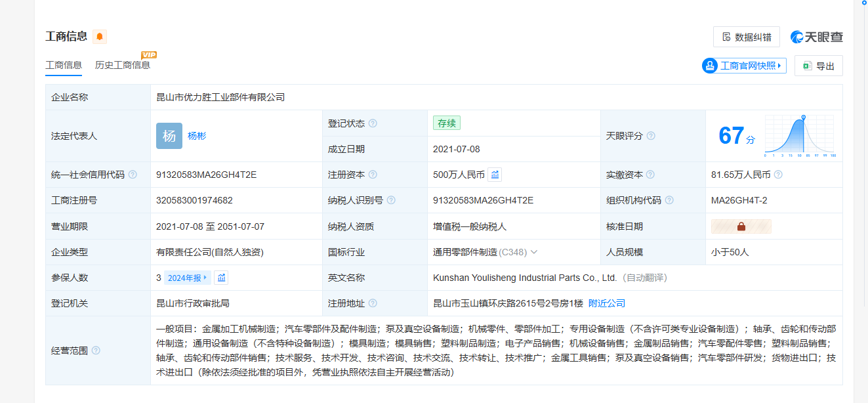Click help icon beside 注册资本 label
868x403 pixels.
(x=373, y=175)
